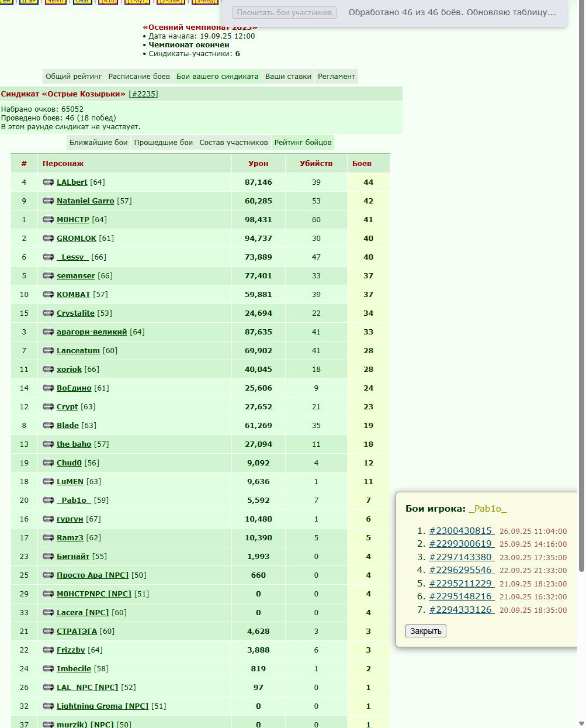The height and width of the screenshot is (728, 586).
Task: Click the icon beside _Lessy_
Action: click(48, 257)
